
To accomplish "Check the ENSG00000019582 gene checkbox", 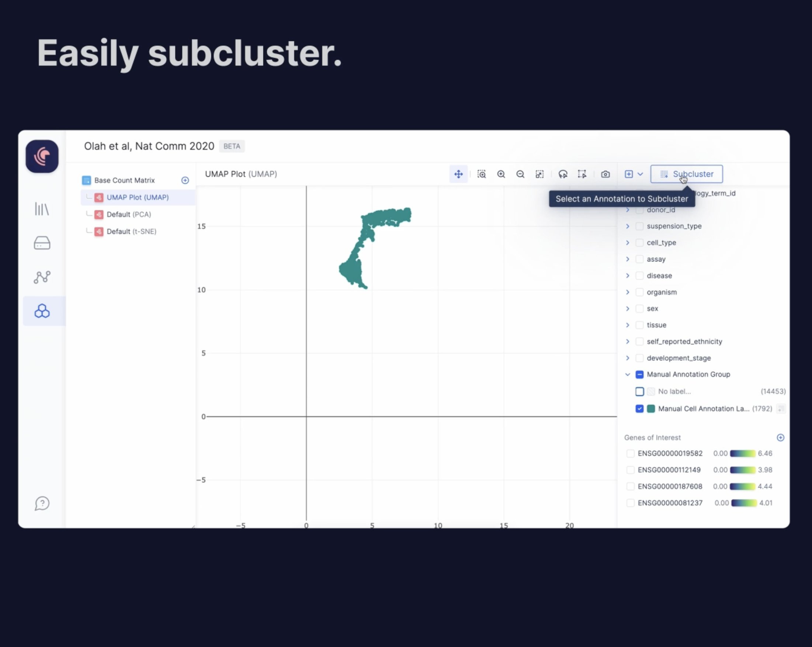I will pos(630,453).
